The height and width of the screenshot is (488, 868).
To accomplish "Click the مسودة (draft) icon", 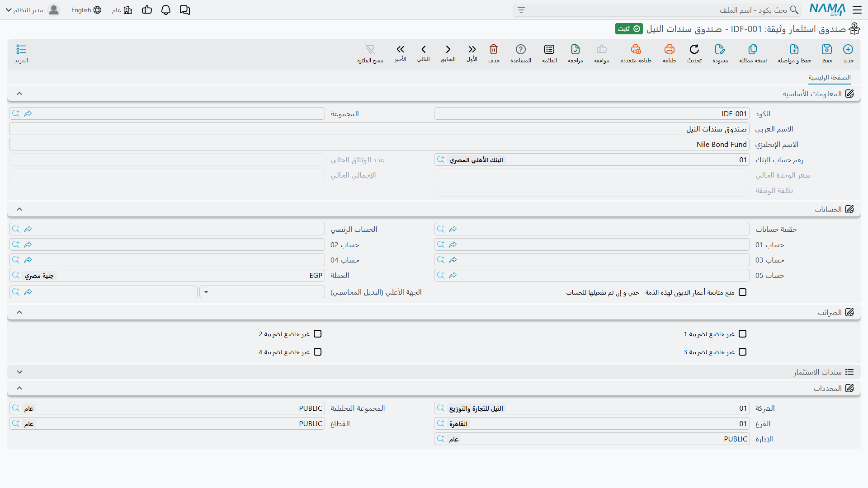I will tap(720, 49).
